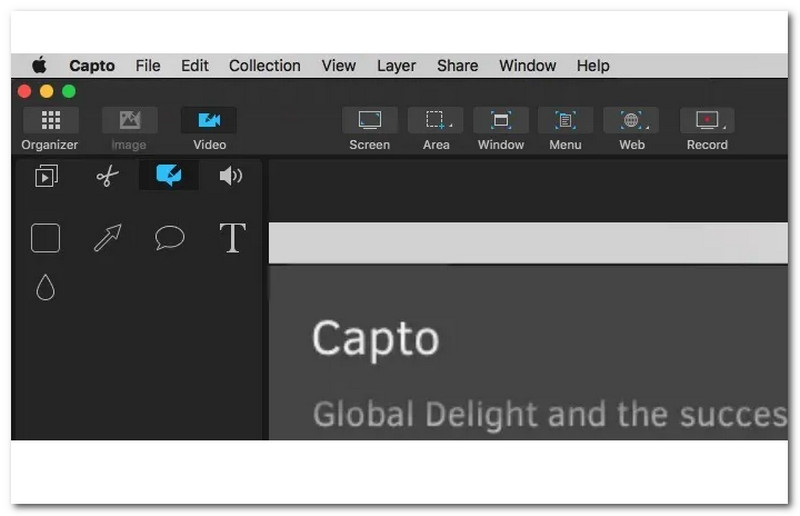Select the blur droplet tool

tap(45, 288)
